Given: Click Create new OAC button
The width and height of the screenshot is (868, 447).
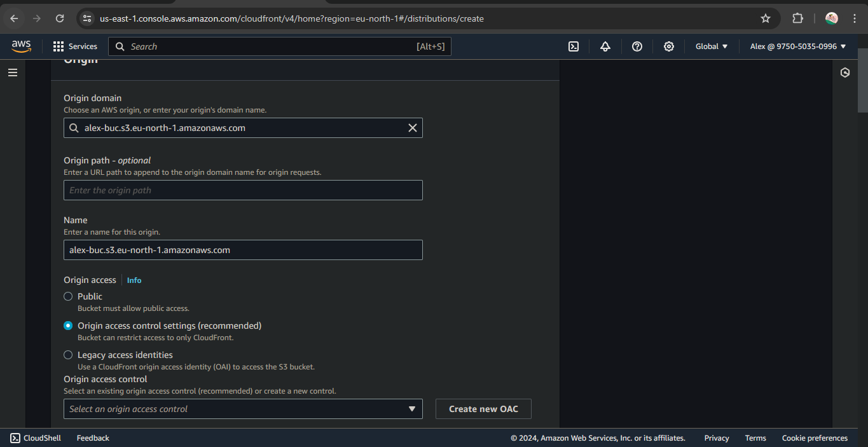Looking at the screenshot, I should tap(483, 409).
